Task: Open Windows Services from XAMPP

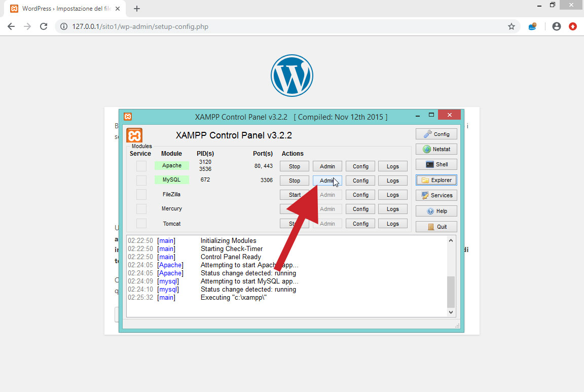Action: [436, 195]
